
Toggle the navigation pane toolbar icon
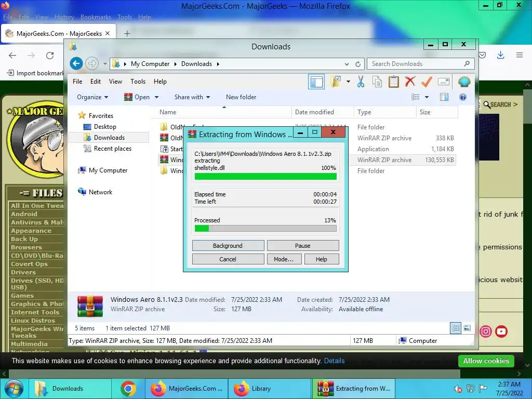(316, 82)
